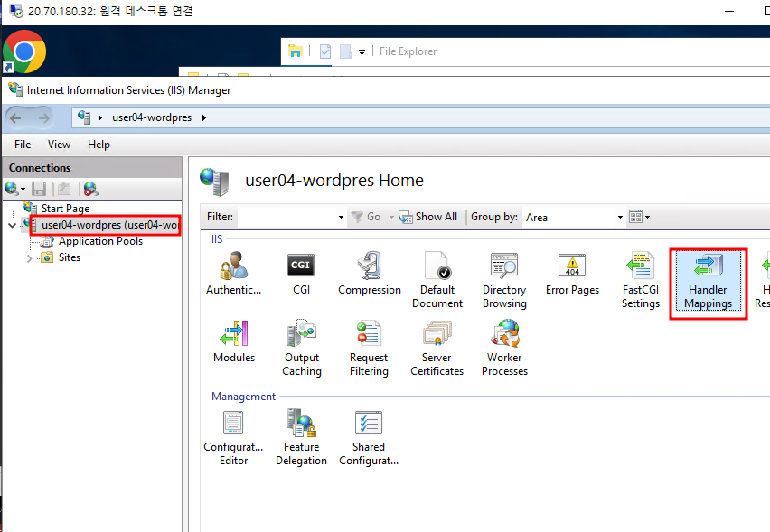Click the Show All button
770x532 pixels.
click(x=427, y=217)
